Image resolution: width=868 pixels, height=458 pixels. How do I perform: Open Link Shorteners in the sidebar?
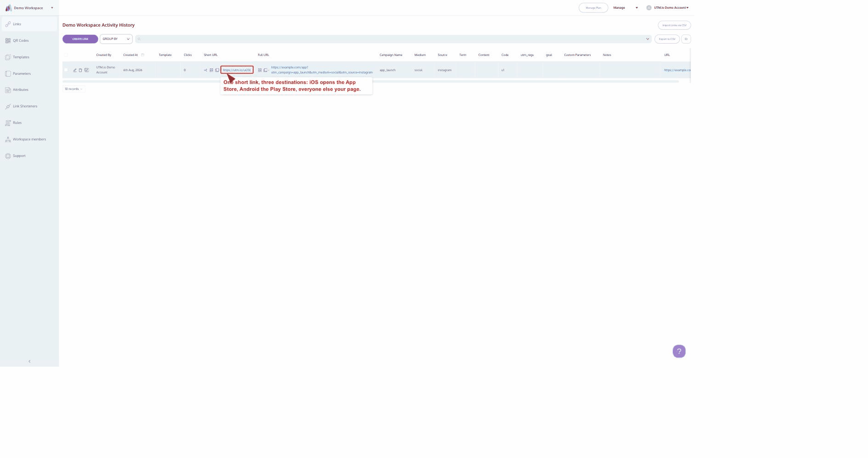[x=29, y=106]
